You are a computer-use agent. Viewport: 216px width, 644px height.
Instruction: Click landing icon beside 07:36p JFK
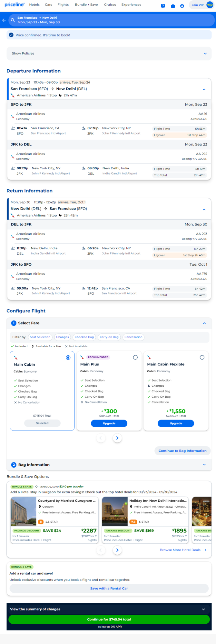tap(83, 128)
